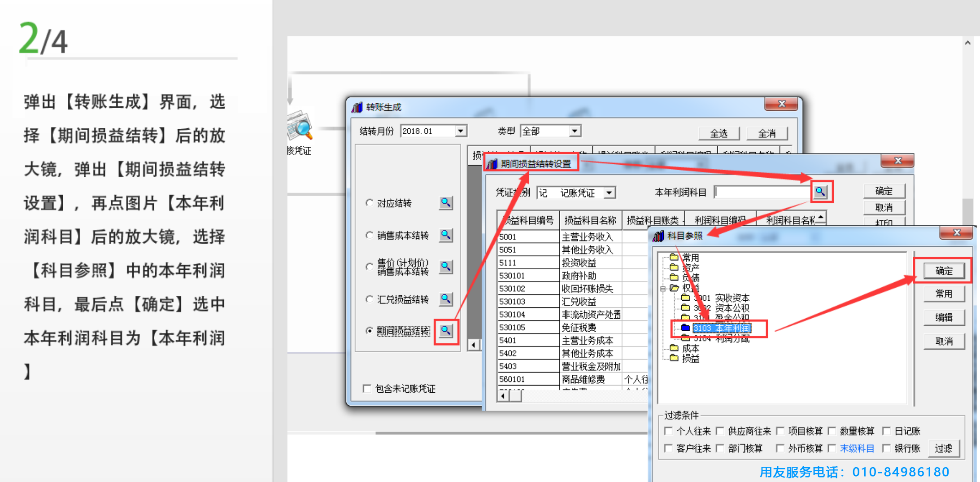The image size is (980, 482).
Task: Check 银行账 filter checkbox
Action: pyautogui.click(x=886, y=448)
